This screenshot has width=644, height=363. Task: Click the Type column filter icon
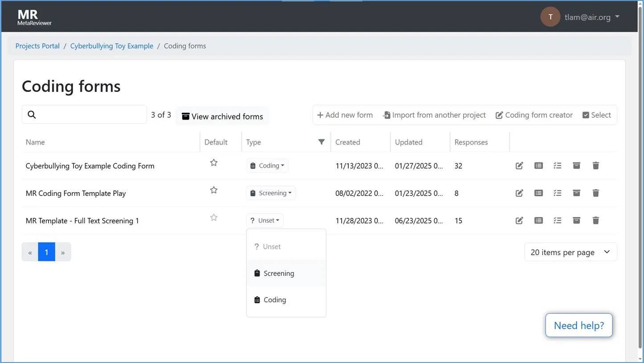(x=322, y=142)
